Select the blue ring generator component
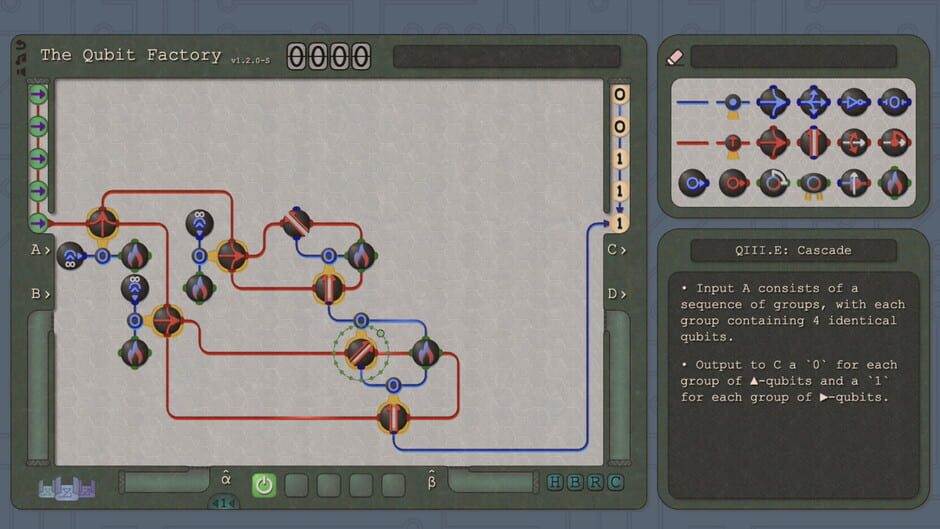940x529 pixels. (x=693, y=183)
